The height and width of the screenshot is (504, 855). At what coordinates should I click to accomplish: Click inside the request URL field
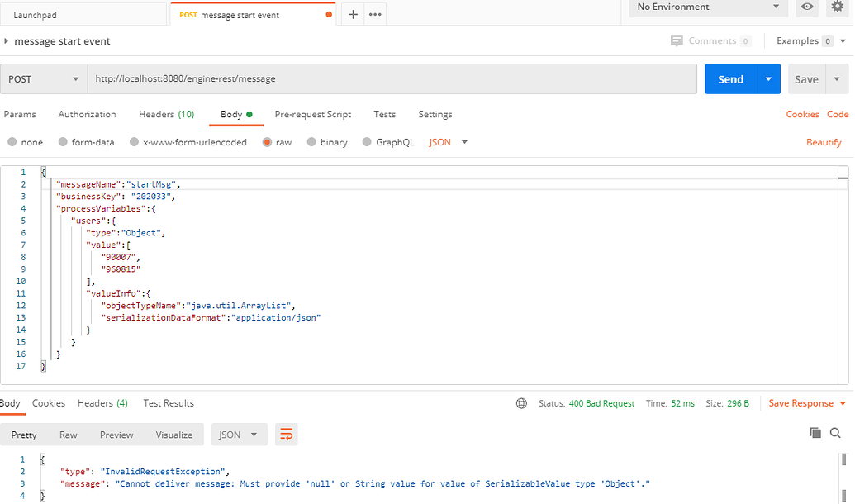tap(330, 78)
